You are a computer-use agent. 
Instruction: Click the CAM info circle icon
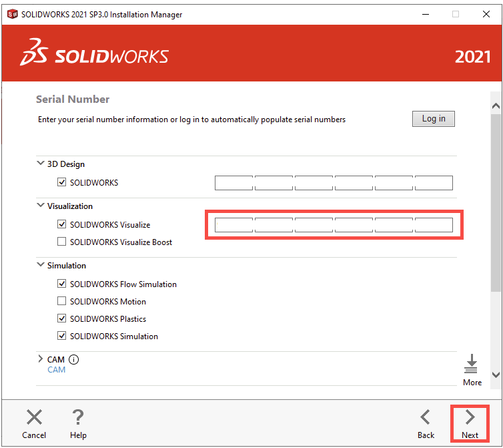point(73,359)
